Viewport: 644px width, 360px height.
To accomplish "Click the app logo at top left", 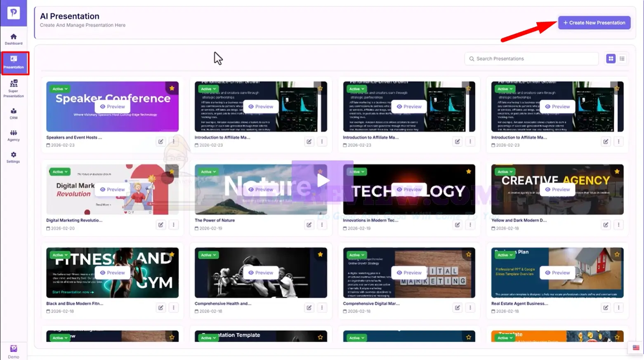I will 14,13.
